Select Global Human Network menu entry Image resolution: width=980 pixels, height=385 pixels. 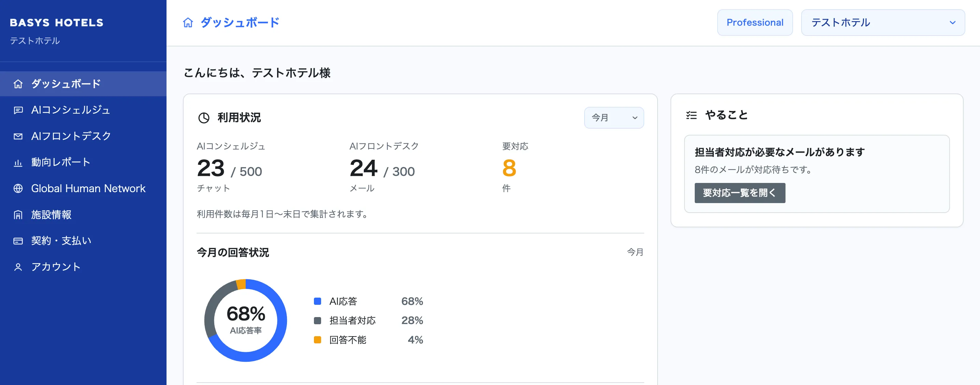[83, 189]
